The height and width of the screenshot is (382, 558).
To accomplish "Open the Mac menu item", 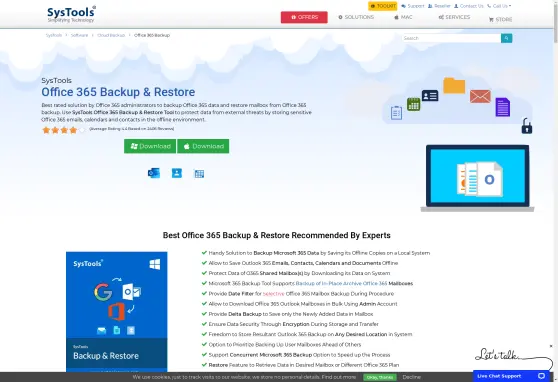I will (403, 17).
